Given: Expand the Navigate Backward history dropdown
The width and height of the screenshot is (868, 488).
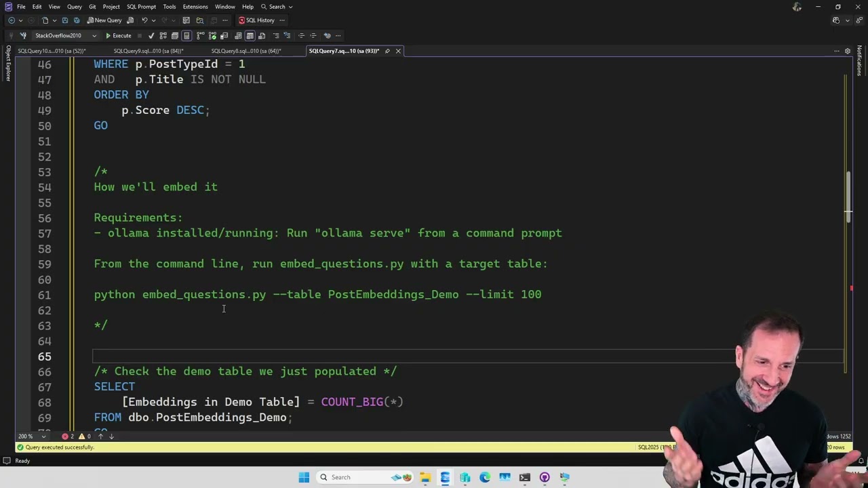Looking at the screenshot, I should (20, 20).
